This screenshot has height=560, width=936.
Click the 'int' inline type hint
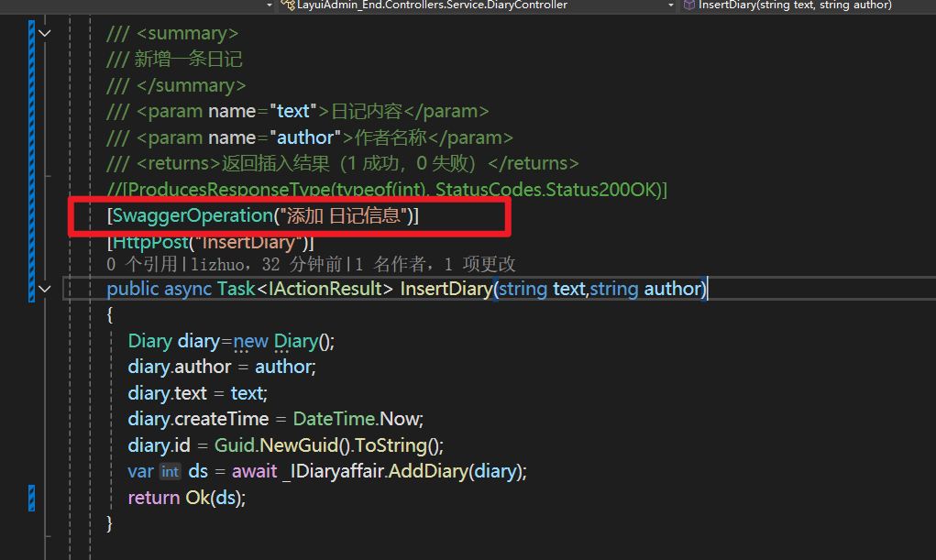click(170, 472)
